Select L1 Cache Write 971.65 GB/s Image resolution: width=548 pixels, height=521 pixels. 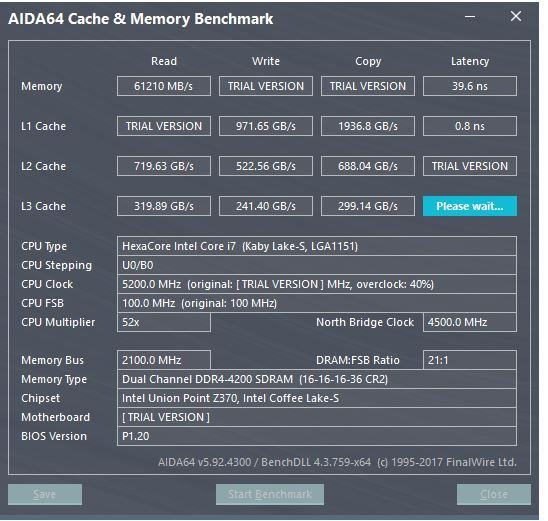266,126
